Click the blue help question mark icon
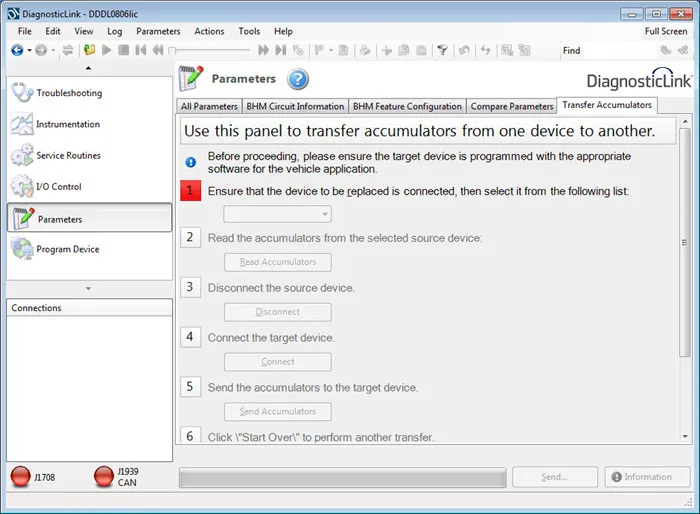Screen dimensions: 700x514 point(298,79)
